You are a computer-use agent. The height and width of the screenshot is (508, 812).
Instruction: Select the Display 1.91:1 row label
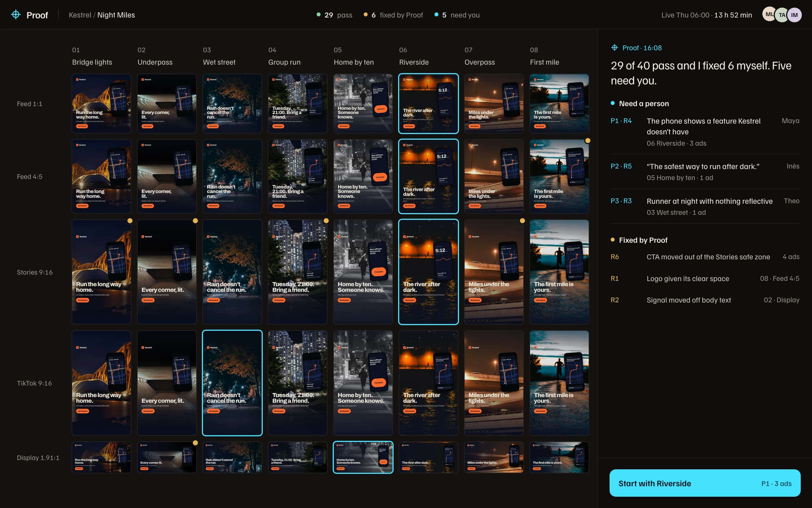click(38, 457)
